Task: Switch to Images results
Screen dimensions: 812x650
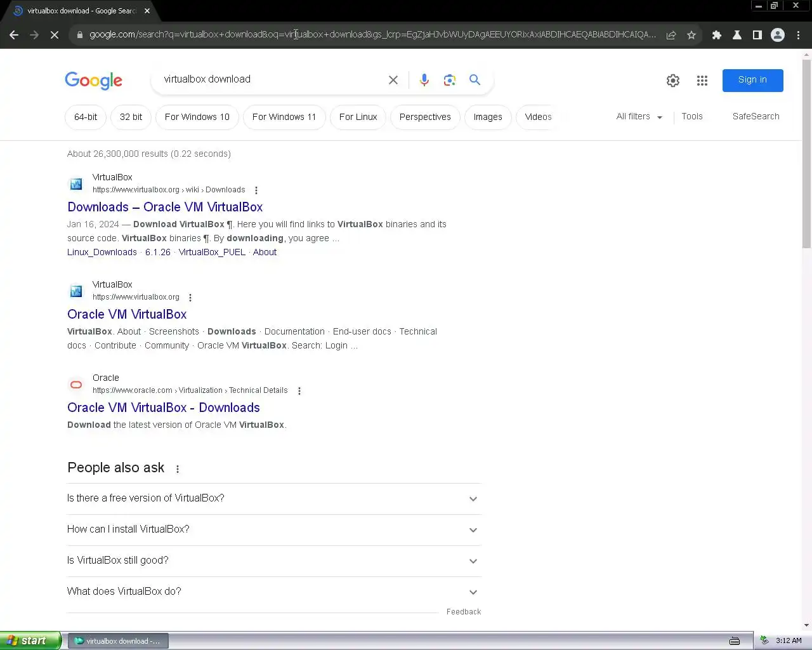Action: tap(488, 117)
